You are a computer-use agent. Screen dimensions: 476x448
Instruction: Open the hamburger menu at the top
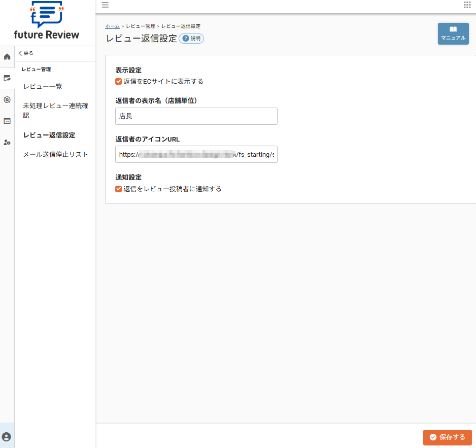pos(105,6)
